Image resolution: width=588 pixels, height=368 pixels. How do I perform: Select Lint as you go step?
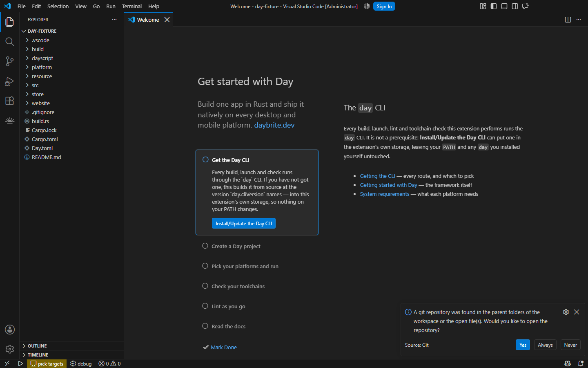tap(257, 306)
